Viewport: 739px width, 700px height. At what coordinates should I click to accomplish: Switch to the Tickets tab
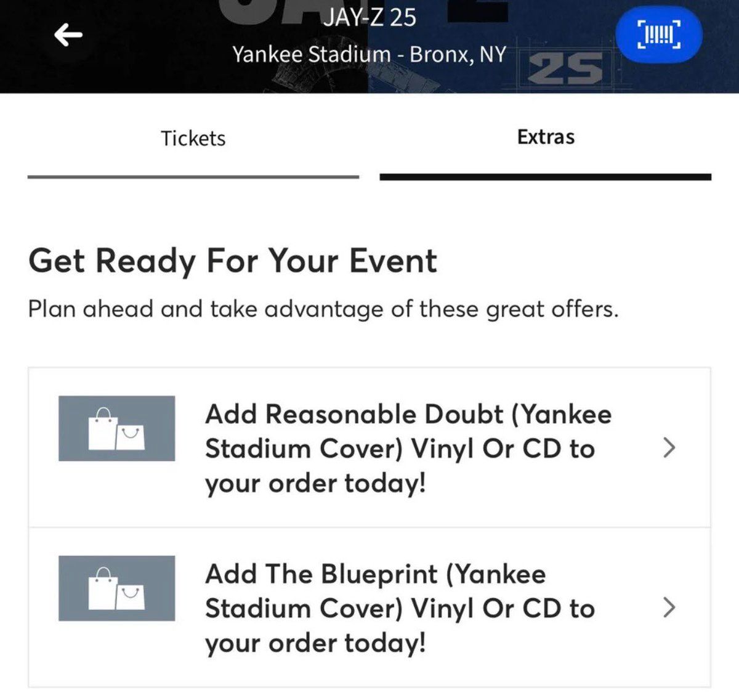point(193,137)
